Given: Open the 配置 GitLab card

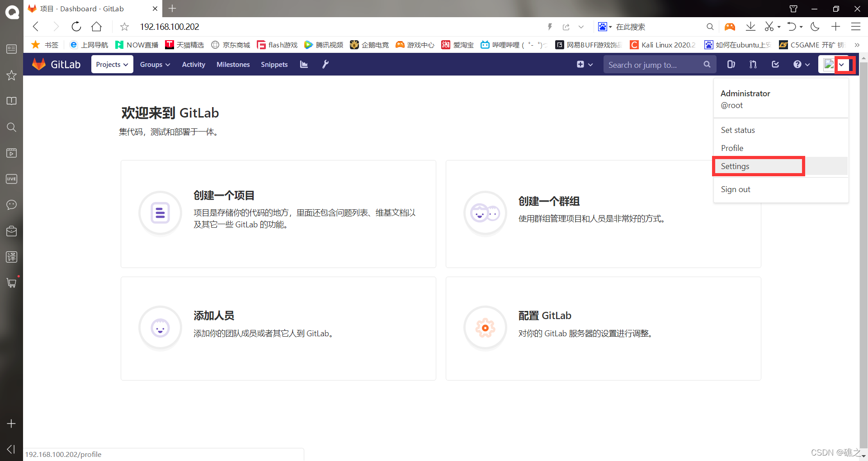Looking at the screenshot, I should [x=603, y=329].
